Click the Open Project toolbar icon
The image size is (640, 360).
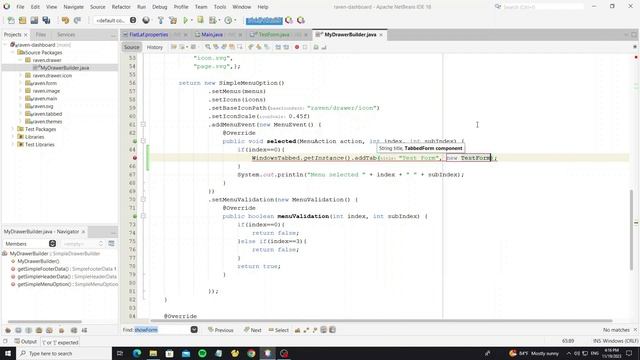[34, 20]
